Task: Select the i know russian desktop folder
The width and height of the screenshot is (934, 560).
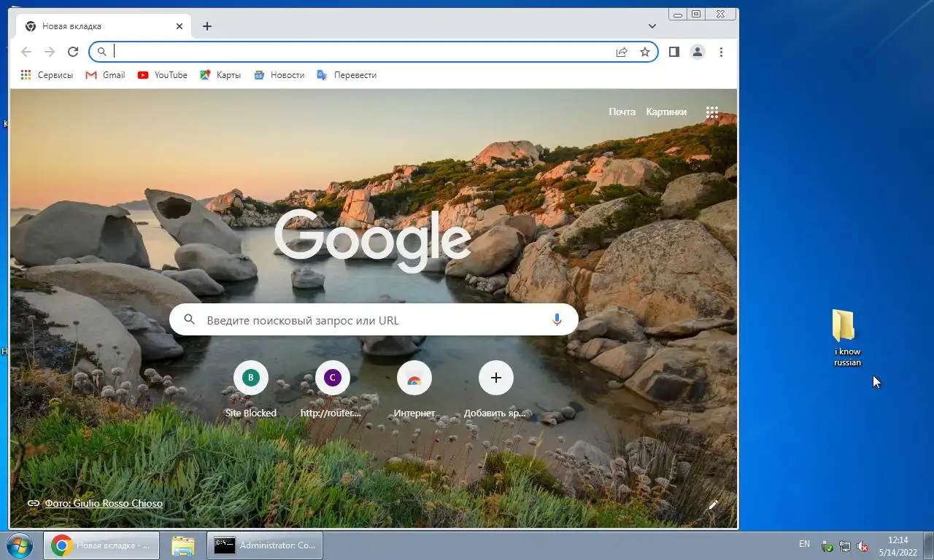Action: tap(847, 338)
